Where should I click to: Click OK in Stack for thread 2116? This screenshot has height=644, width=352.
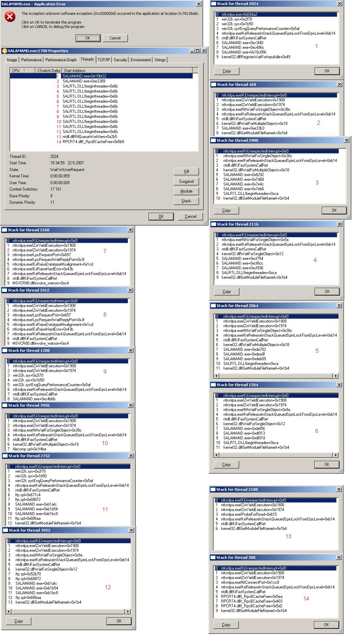(x=327, y=292)
